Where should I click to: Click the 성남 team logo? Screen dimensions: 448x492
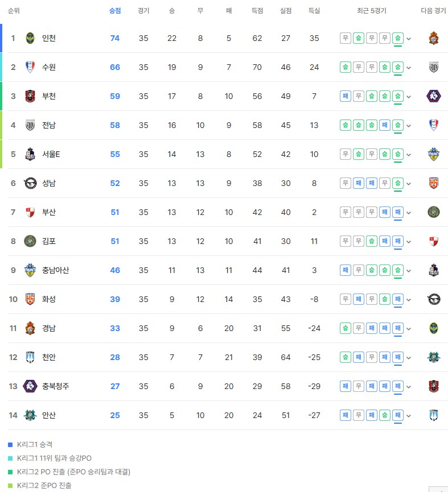pos(30,183)
